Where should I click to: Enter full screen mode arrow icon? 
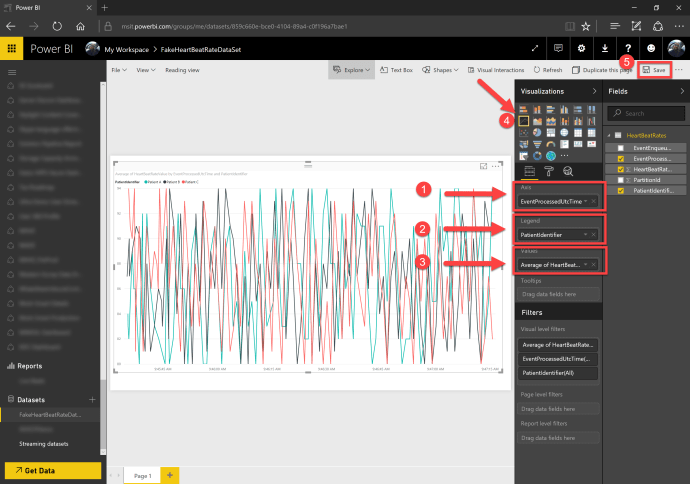point(535,48)
